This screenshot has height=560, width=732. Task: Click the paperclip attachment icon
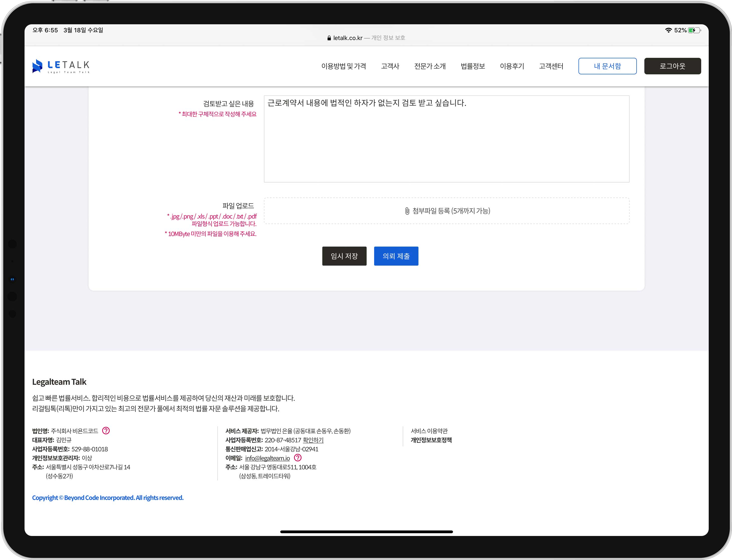click(407, 211)
